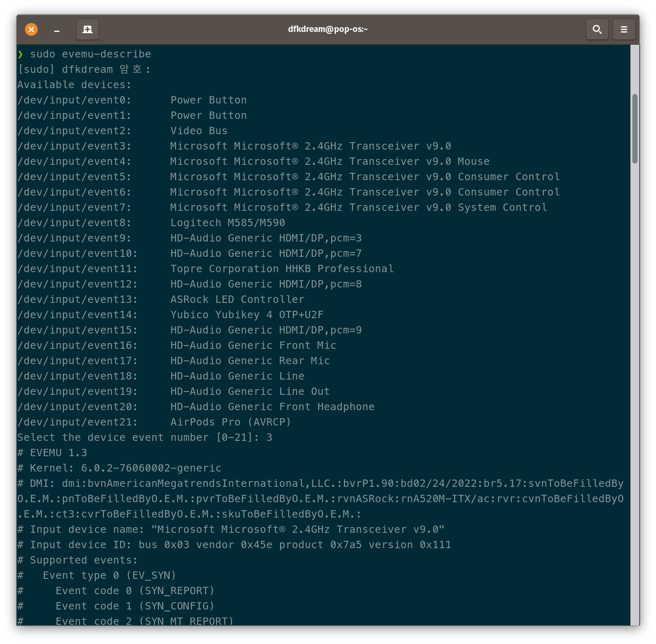Click the Logitech M585/M590 row
This screenshot has width=656, height=644.
pos(151,223)
